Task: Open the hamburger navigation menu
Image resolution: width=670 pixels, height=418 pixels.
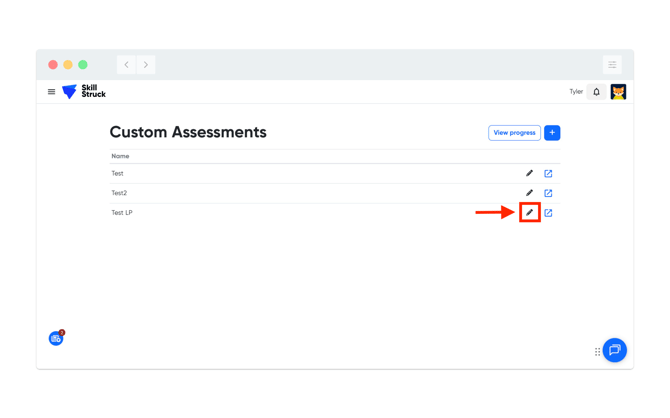Action: pos(51,91)
